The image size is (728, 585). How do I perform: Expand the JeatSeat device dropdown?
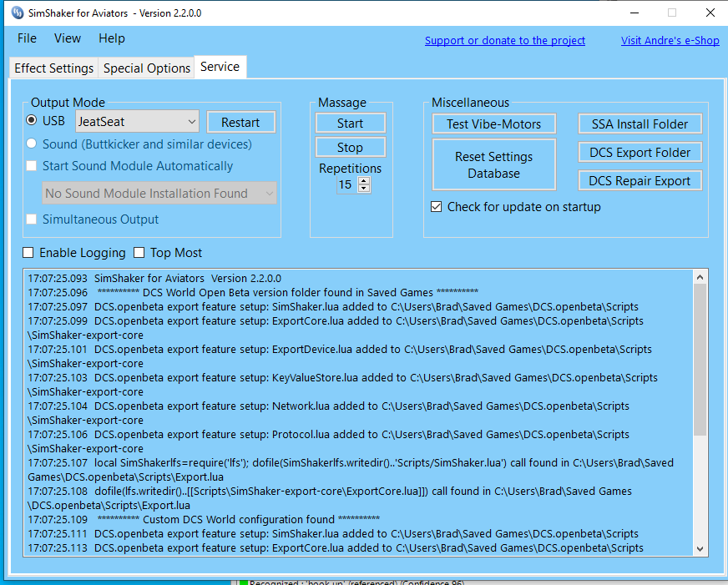(x=137, y=122)
